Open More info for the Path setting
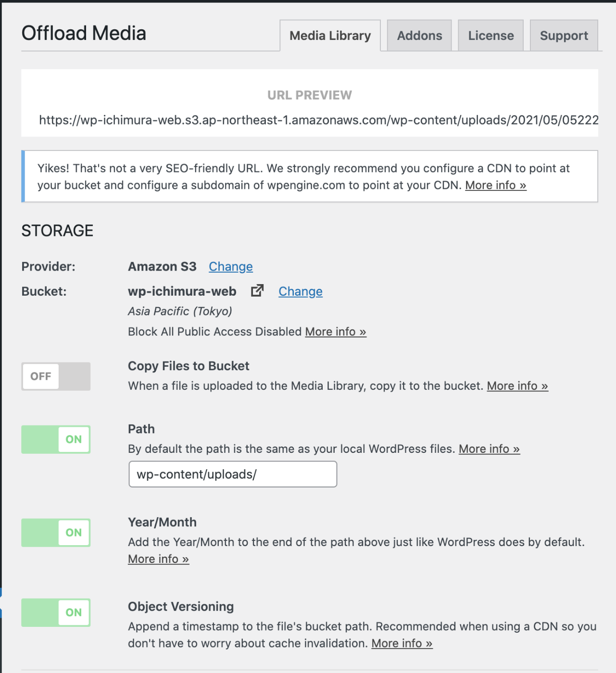Screen dimensions: 616x673 [489, 449]
